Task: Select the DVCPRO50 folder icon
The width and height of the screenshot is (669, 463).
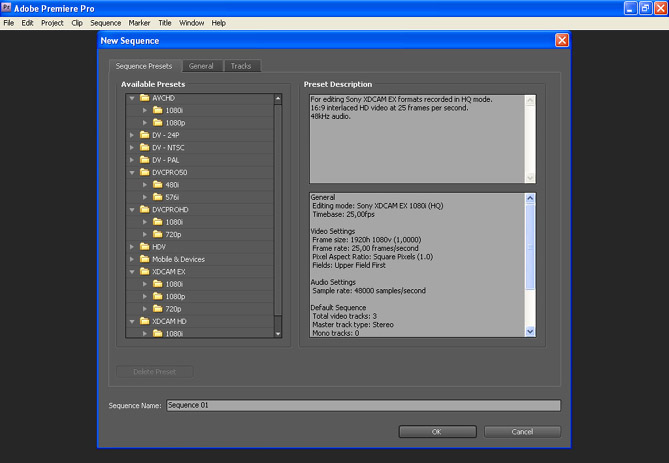Action: (x=144, y=172)
